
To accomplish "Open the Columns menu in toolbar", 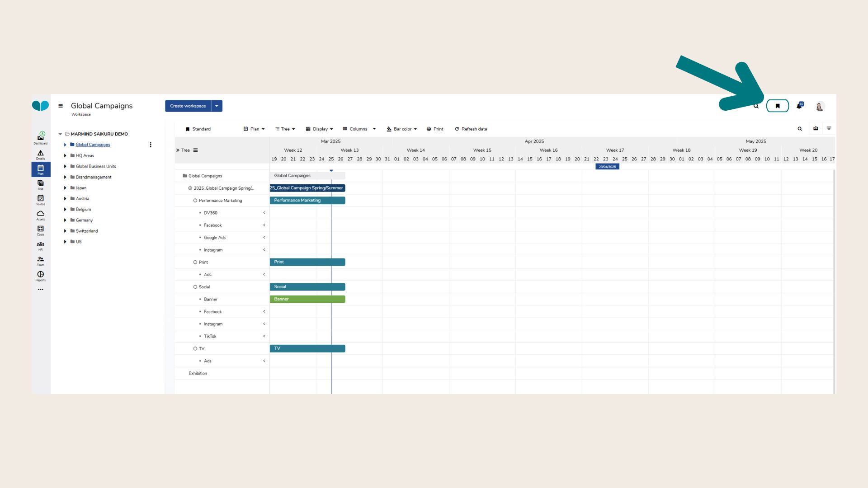I will (x=359, y=129).
